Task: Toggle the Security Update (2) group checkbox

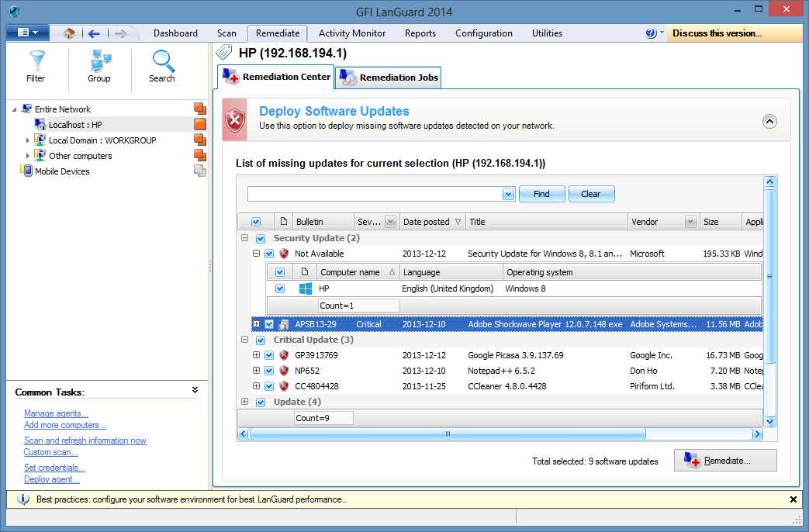Action: pyautogui.click(x=261, y=238)
